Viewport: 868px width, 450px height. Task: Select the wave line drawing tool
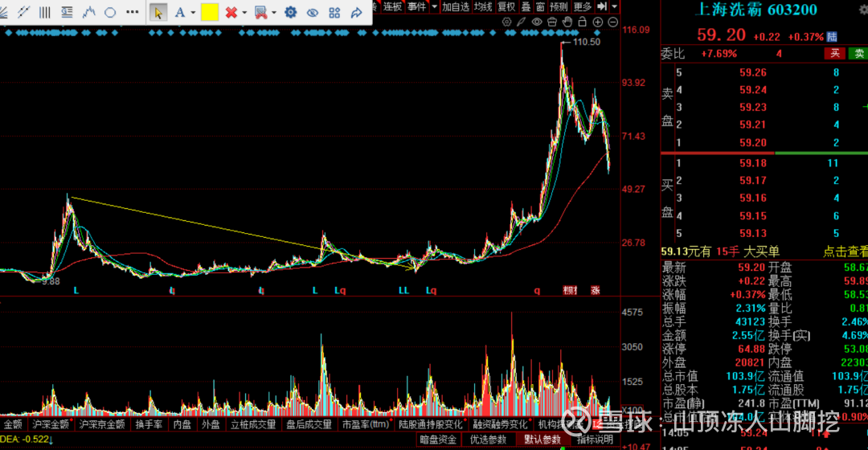(88, 11)
